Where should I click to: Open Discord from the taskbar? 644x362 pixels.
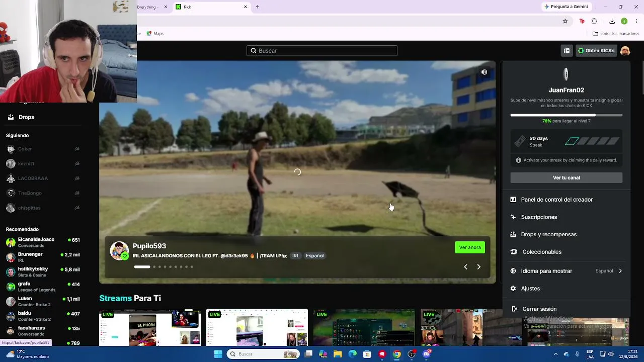(x=427, y=354)
